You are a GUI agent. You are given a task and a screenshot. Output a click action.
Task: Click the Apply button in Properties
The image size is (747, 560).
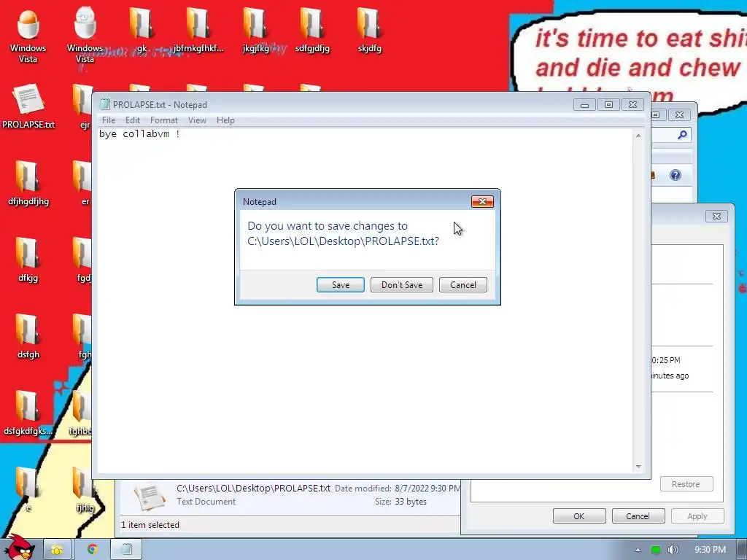pos(697,516)
